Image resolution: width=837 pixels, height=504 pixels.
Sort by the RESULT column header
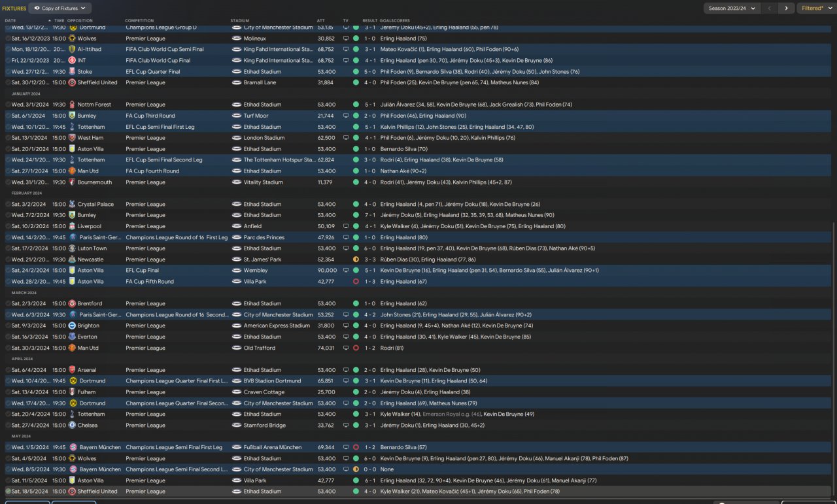[370, 21]
